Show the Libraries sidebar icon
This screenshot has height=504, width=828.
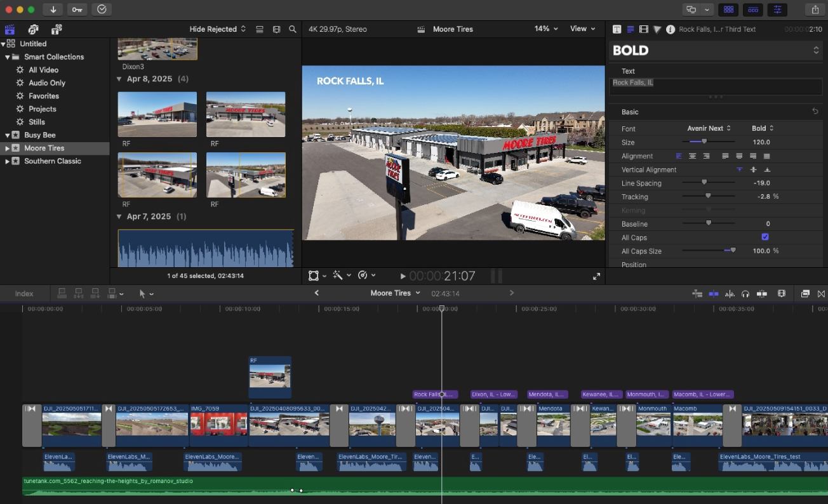(x=10, y=29)
